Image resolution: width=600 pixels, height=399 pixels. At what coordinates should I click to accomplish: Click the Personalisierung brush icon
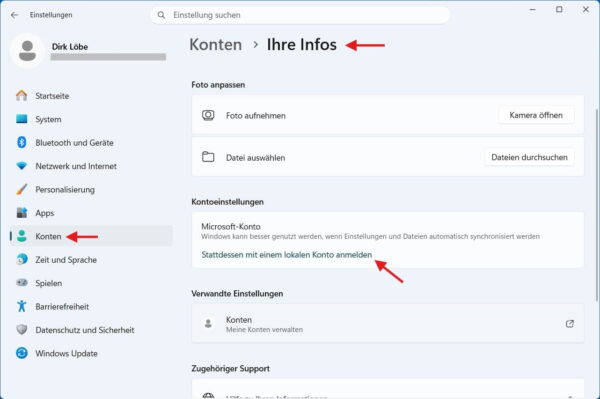click(22, 189)
